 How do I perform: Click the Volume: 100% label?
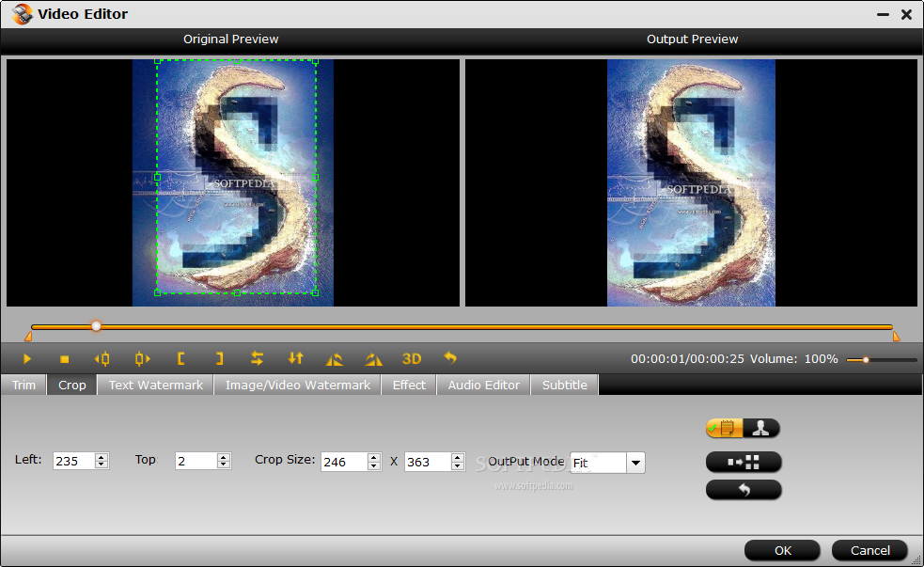click(x=793, y=359)
